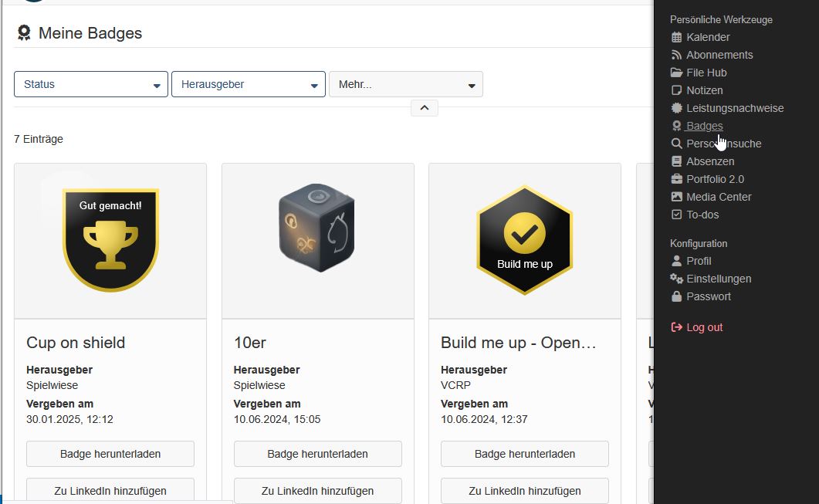Add the 10er badge to LinkedIn
The image size is (819, 504).
[x=317, y=491]
